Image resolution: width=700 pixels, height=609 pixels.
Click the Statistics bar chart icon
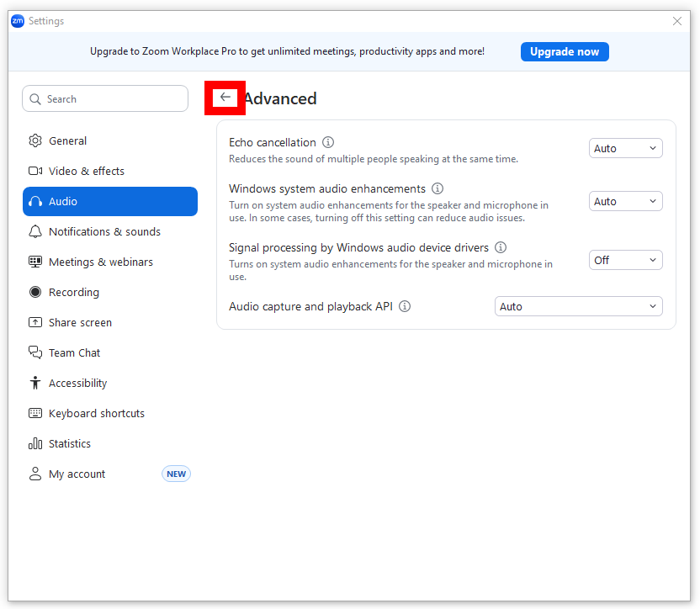34,443
